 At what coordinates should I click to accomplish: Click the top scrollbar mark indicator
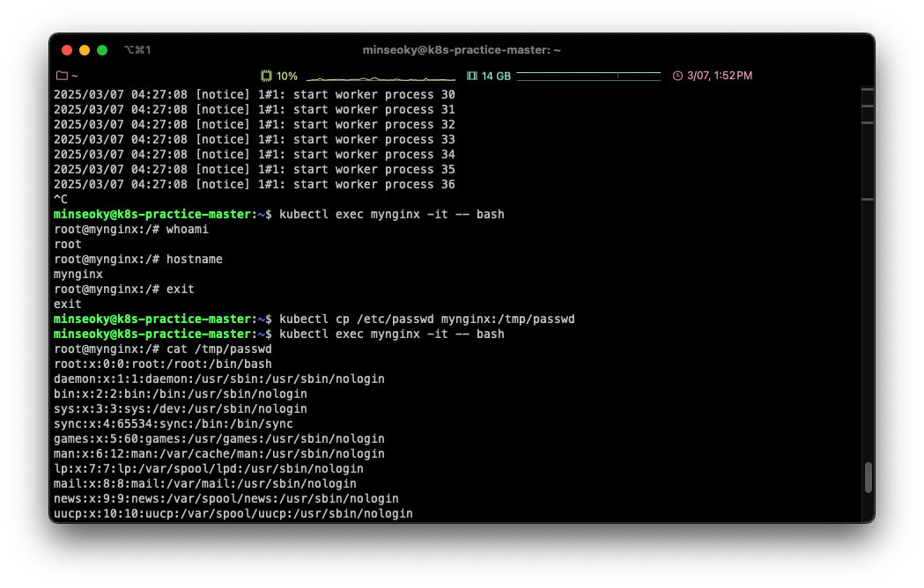(x=868, y=90)
